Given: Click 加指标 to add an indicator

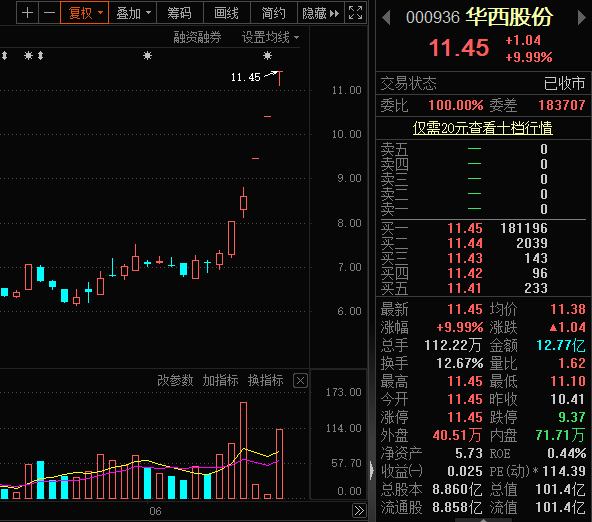Looking at the screenshot, I should pyautogui.click(x=220, y=380).
